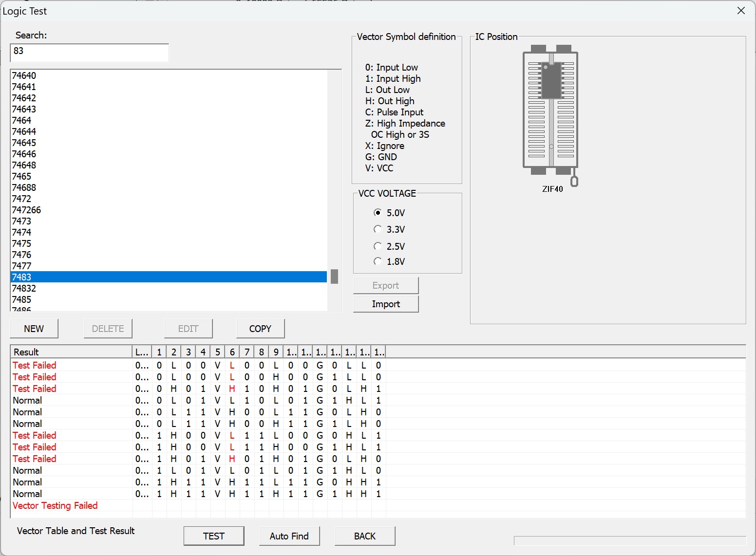The image size is (756, 556).
Task: Click the Result column header
Action: pos(71,352)
